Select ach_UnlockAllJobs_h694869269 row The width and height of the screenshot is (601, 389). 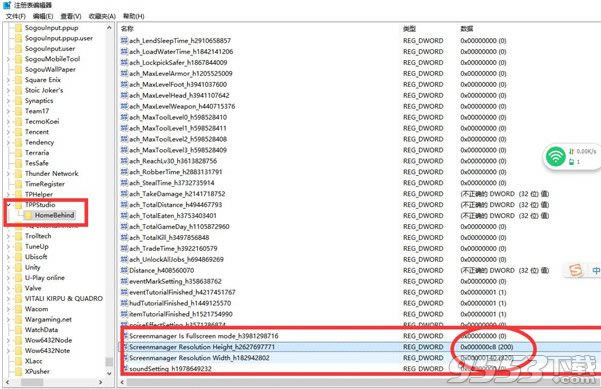coord(176,259)
